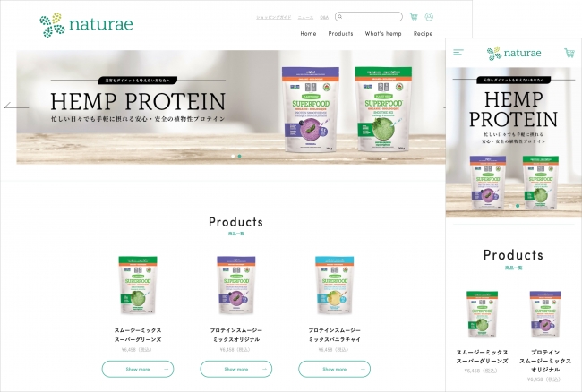This screenshot has height=392, width=582.
Task: Click the search magnifier icon
Action: (340, 17)
